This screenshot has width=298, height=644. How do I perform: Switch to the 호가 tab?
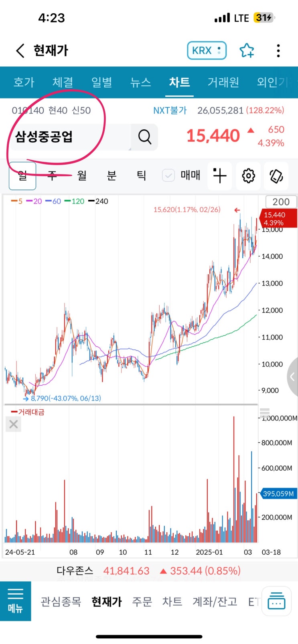(x=24, y=82)
